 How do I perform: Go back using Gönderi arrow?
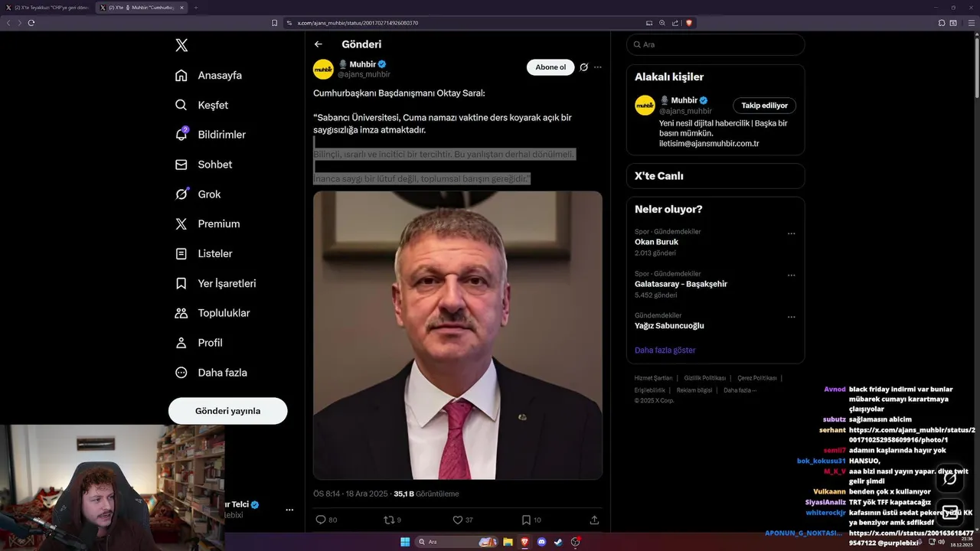pos(318,44)
